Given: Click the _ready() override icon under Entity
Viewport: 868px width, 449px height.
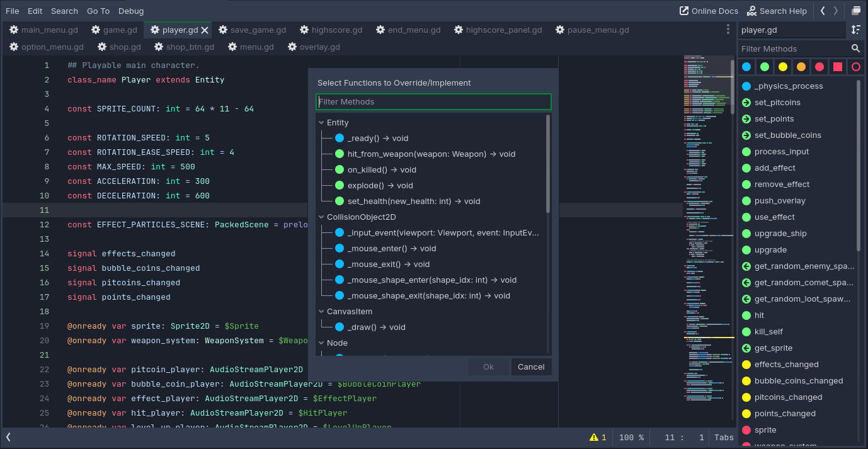Looking at the screenshot, I should [339, 138].
